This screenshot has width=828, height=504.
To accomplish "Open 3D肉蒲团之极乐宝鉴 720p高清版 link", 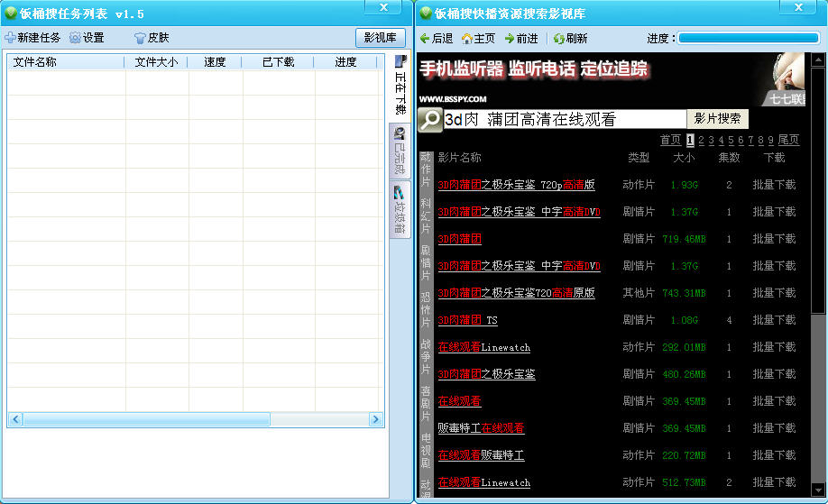I will (516, 185).
